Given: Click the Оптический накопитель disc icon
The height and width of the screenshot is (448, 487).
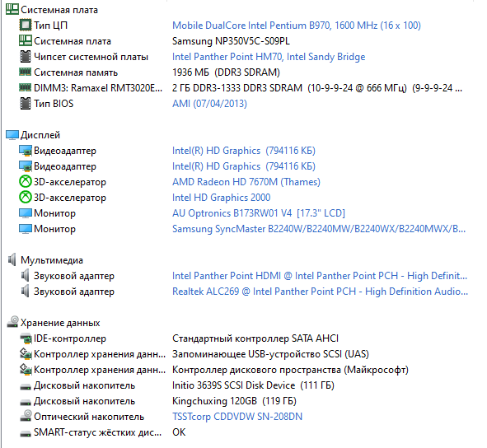Looking at the screenshot, I should pos(26,416).
